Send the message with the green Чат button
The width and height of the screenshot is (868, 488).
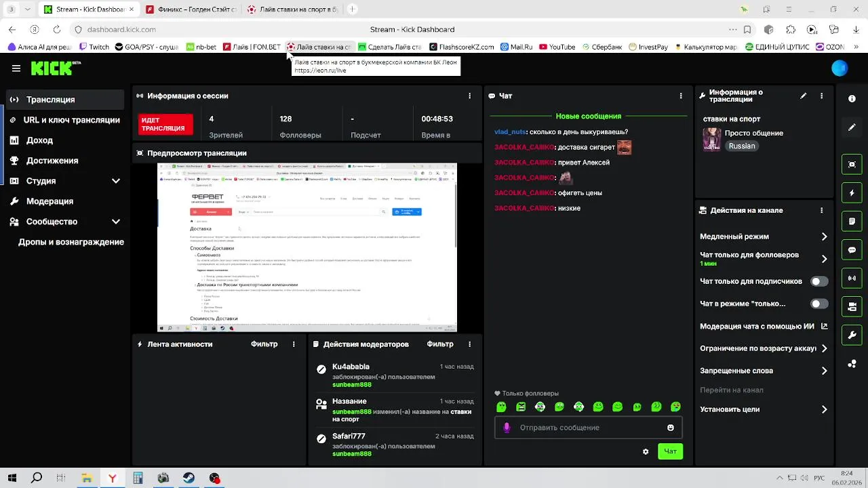pyautogui.click(x=670, y=451)
